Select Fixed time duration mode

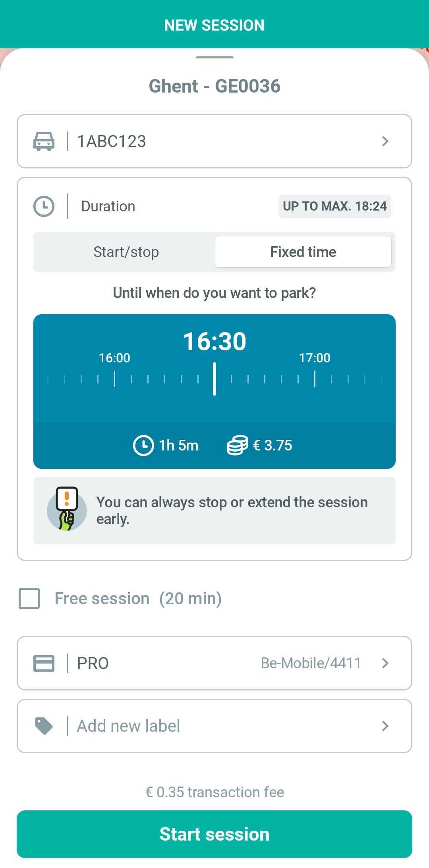coord(303,252)
